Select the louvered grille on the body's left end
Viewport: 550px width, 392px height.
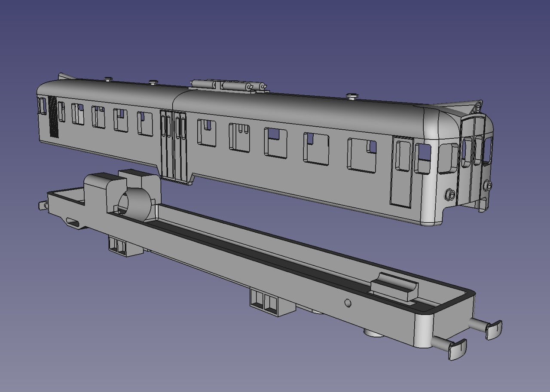(x=53, y=117)
